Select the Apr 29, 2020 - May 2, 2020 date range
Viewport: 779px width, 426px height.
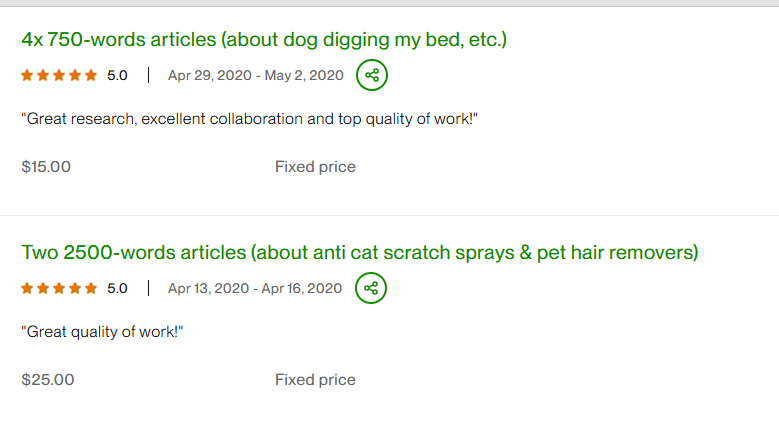255,75
